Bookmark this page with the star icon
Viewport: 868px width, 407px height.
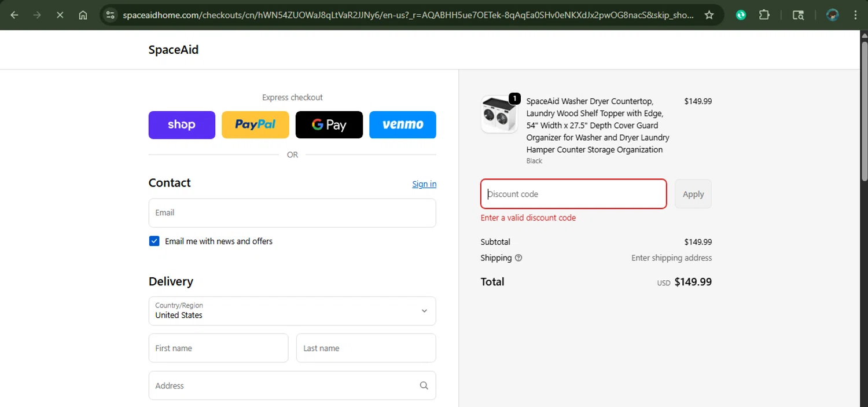point(709,15)
